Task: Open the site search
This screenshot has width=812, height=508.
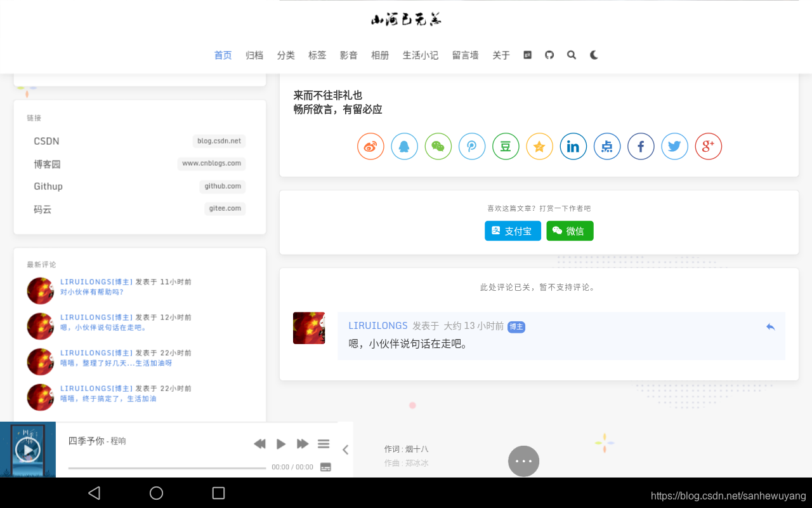Action: [x=571, y=55]
